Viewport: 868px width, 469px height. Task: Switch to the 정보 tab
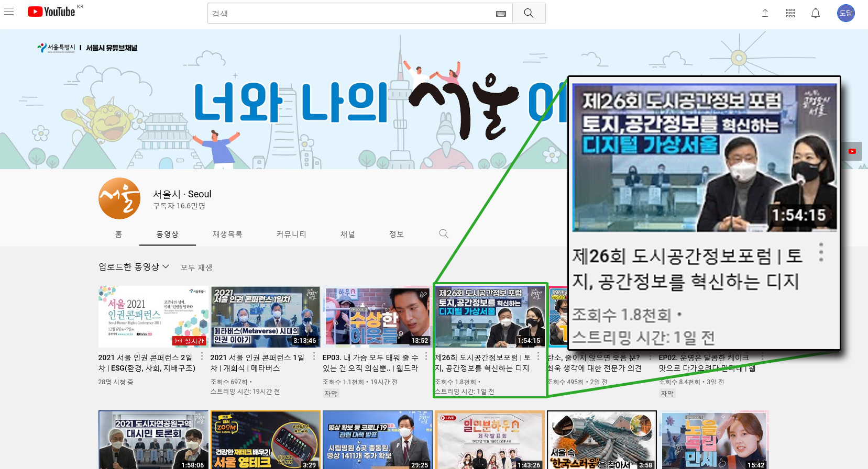(397, 234)
